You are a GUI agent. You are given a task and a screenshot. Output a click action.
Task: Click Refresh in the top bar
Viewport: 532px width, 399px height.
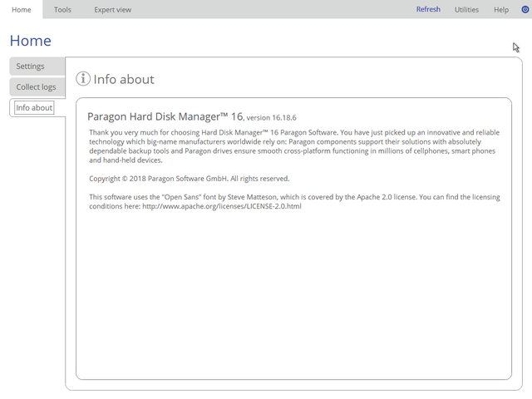tap(428, 9)
